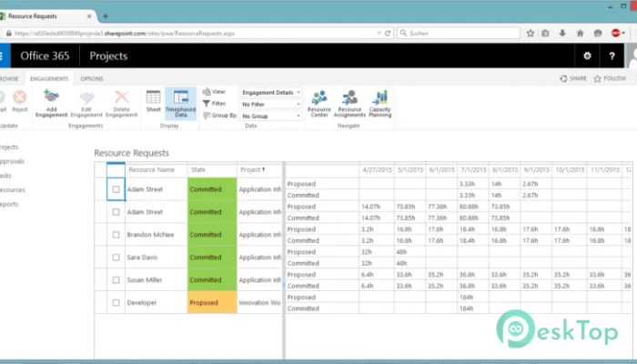Switch to the Options ribbon tab
Screen dimensions: 637x364
click(92, 79)
